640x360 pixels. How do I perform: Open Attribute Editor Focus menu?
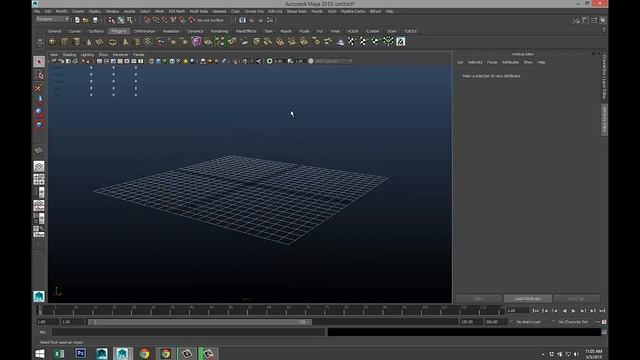(x=492, y=62)
